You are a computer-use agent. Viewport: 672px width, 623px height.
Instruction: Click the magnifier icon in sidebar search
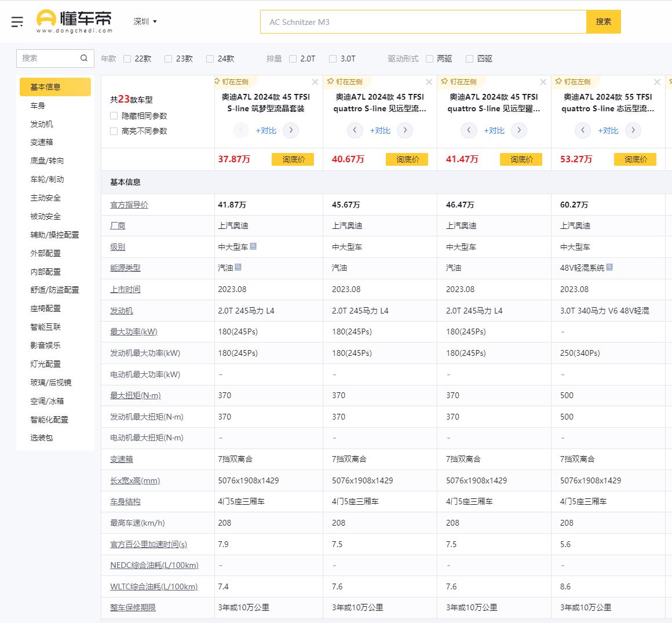click(x=84, y=58)
